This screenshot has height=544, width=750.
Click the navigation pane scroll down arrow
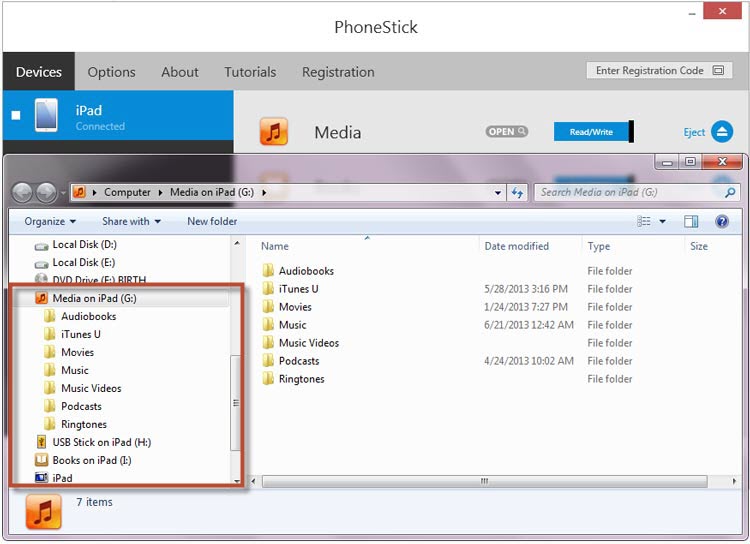point(236,481)
